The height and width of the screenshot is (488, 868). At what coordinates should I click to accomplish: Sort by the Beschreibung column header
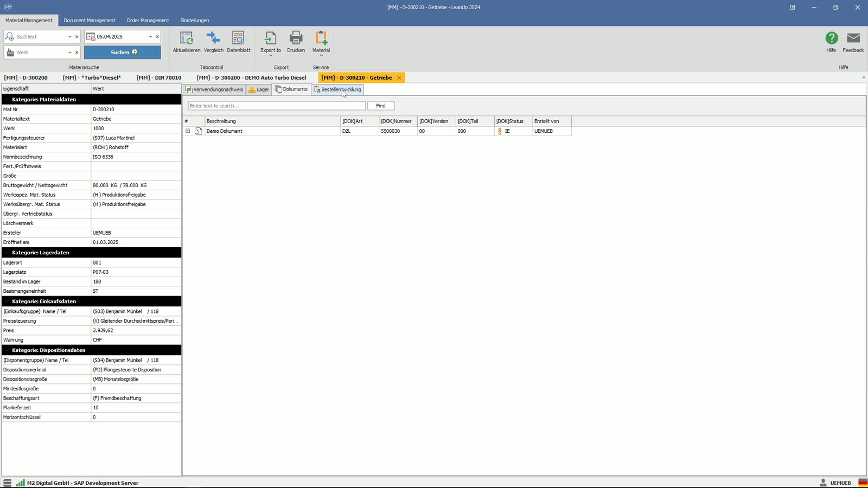(x=272, y=121)
